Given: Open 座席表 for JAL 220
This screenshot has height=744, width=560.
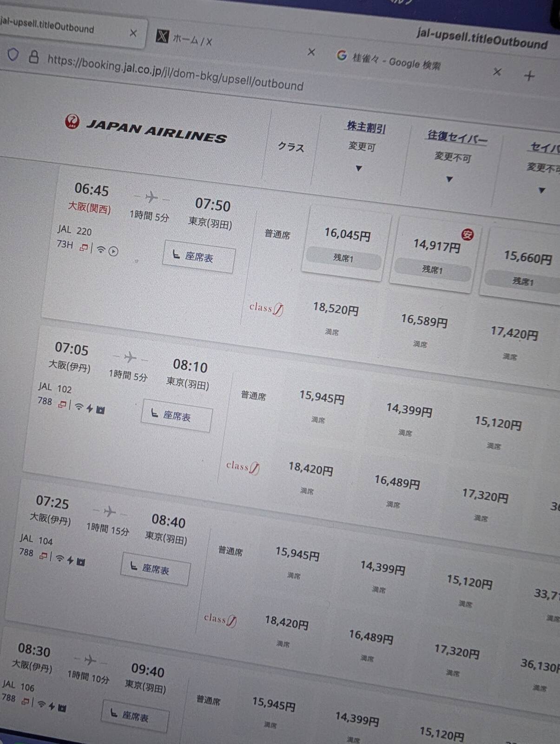Looking at the screenshot, I should [x=199, y=257].
